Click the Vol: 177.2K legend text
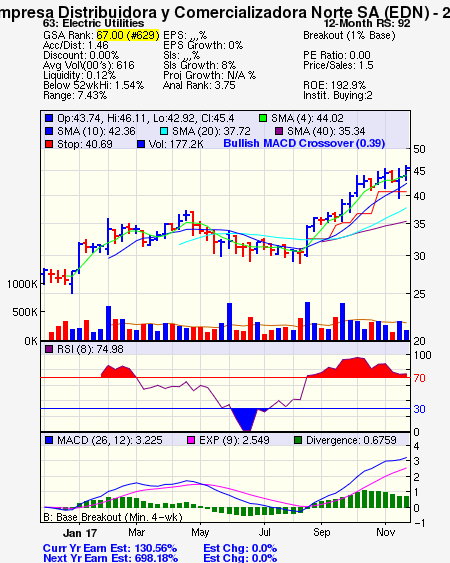 point(176,144)
